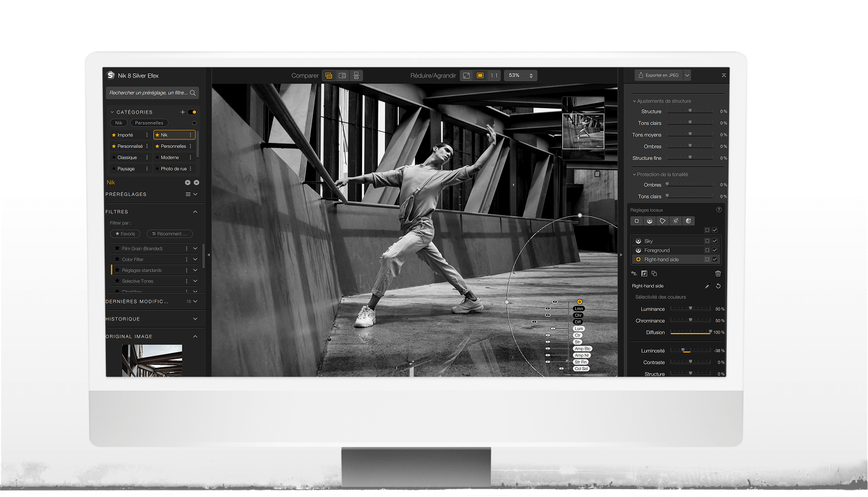
Task: Open the export format dropdown arrow
Action: (687, 76)
